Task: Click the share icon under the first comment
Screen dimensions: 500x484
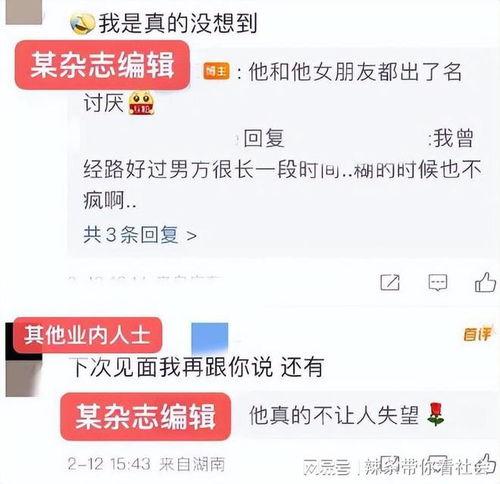Action: click(x=390, y=283)
